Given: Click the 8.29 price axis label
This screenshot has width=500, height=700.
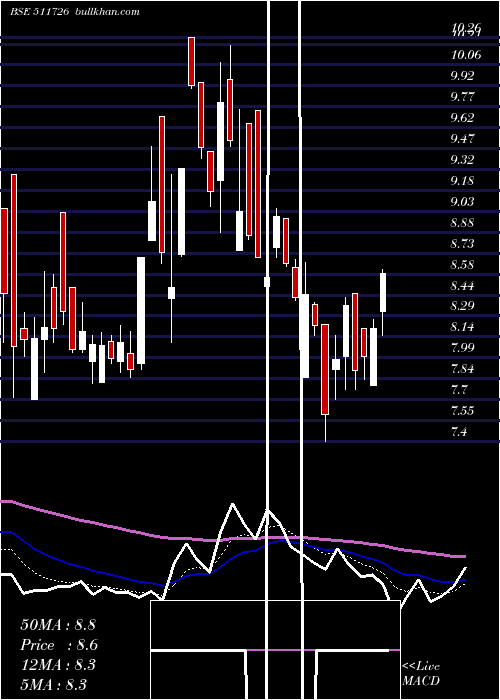Looking at the screenshot, I should tap(462, 306).
